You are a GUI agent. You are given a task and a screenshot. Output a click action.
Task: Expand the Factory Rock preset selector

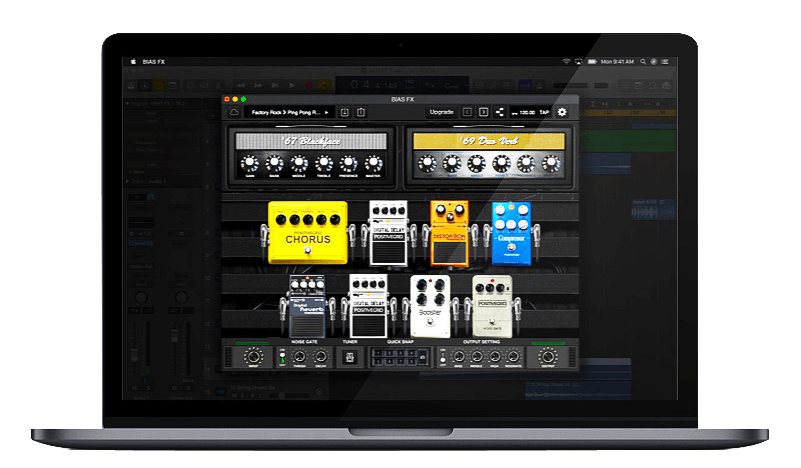(290, 112)
